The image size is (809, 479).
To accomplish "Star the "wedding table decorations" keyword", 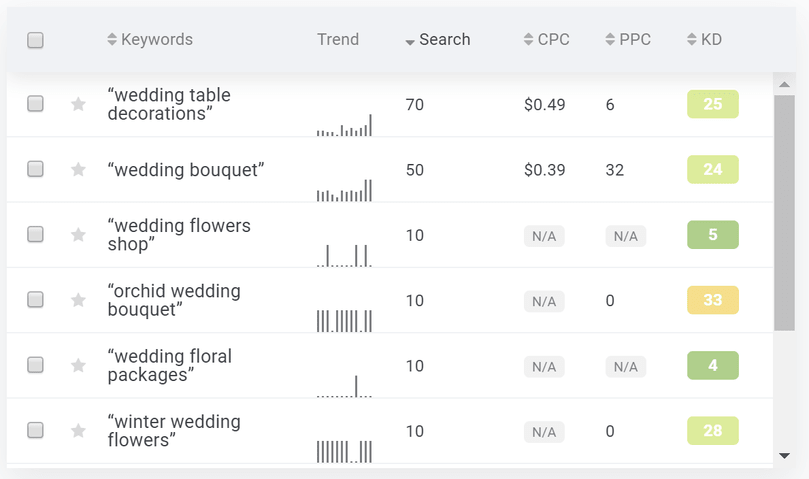I will [x=78, y=104].
